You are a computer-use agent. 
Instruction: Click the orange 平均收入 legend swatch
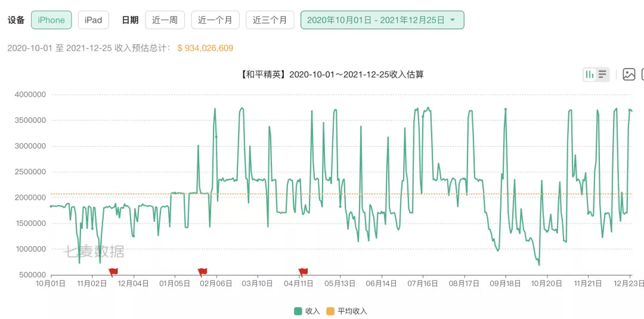pos(330,311)
